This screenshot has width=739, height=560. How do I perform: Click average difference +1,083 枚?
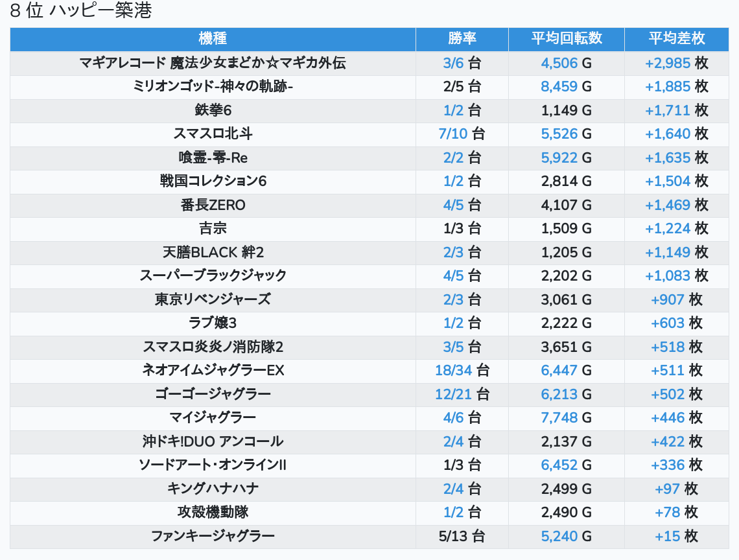[x=676, y=275]
